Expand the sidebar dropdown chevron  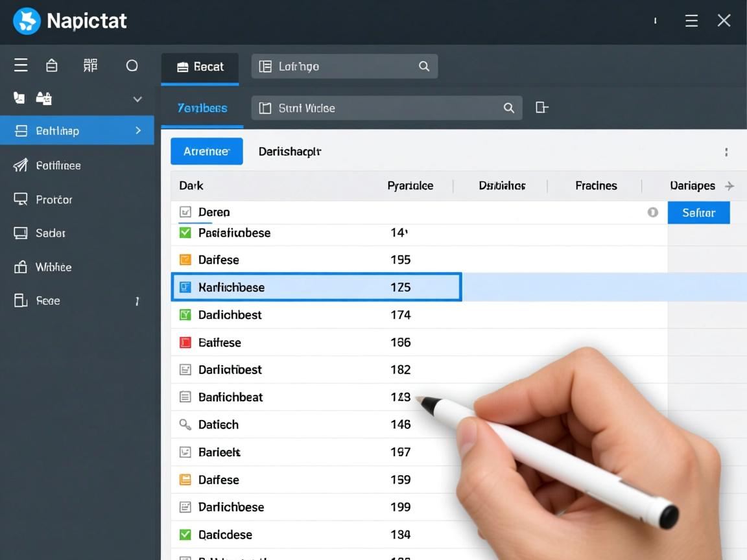pyautogui.click(x=137, y=99)
